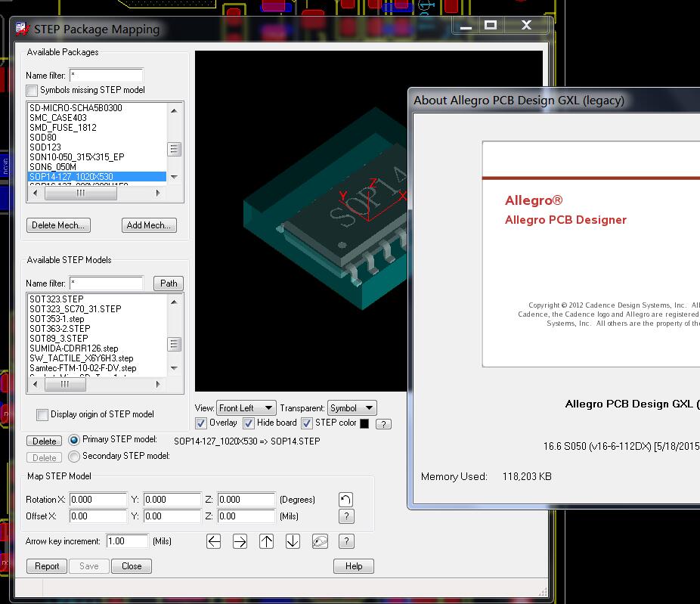This screenshot has height=604, width=700.
Task: Click packages list scroll up arrow
Action: pyautogui.click(x=174, y=110)
